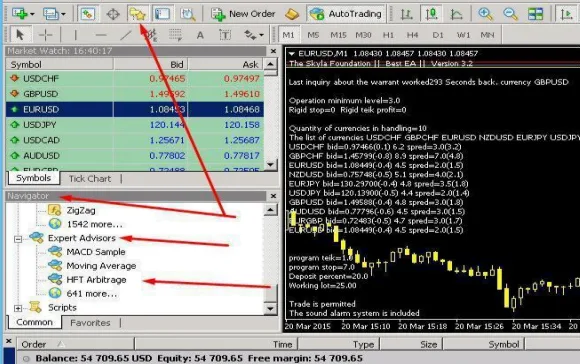Switch to line chart display

point(456,14)
